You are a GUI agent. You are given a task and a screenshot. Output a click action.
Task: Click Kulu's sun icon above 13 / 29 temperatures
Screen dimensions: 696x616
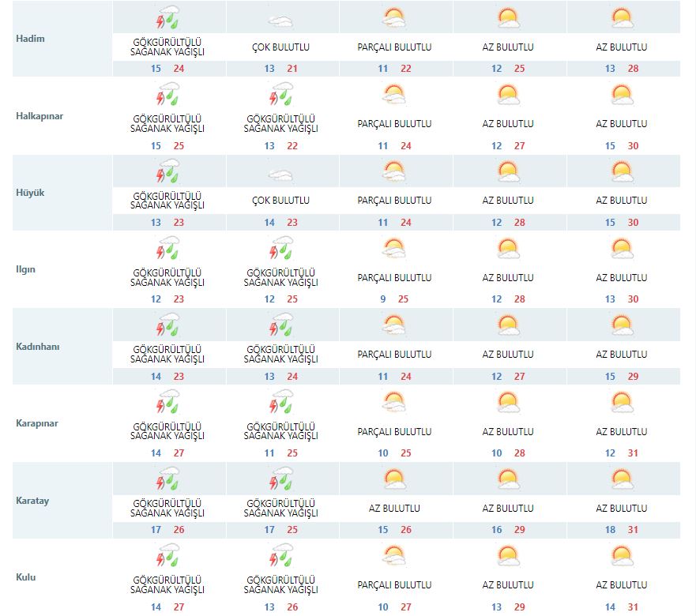(x=508, y=558)
